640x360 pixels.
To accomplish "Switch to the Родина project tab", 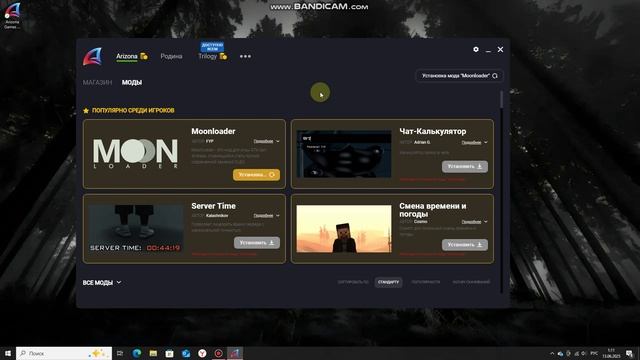I will [x=171, y=56].
